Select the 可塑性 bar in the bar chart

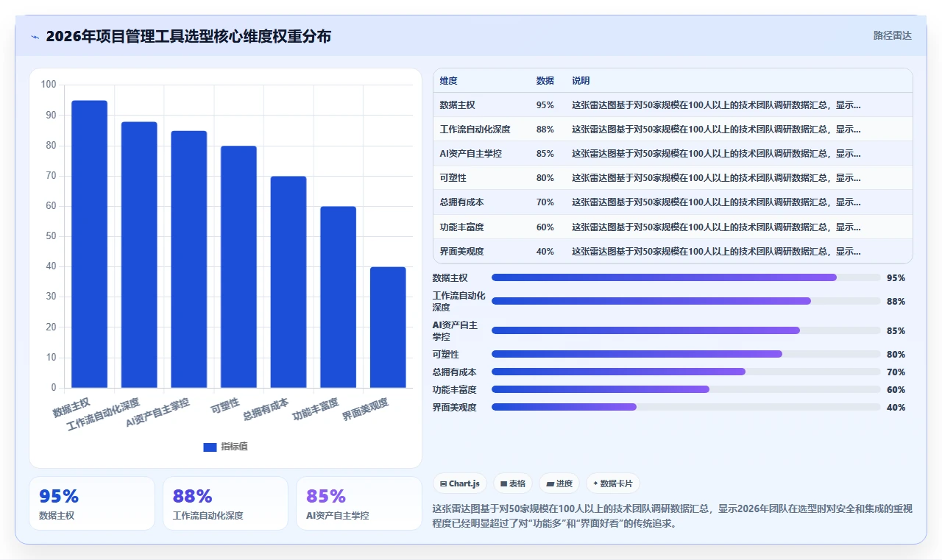(238, 267)
